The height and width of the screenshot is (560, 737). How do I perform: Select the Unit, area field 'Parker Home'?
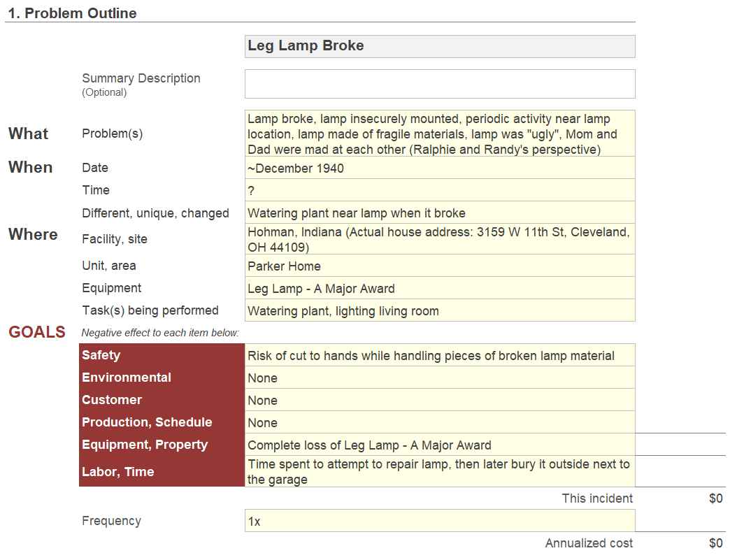point(440,266)
